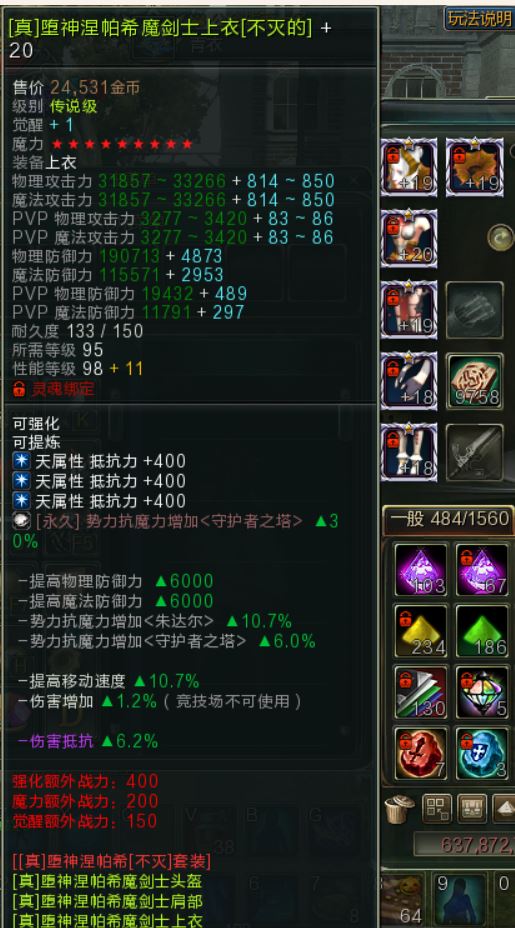This screenshot has height=928, width=515.
Task: Click the green crystal stack of 186
Action: 482,631
